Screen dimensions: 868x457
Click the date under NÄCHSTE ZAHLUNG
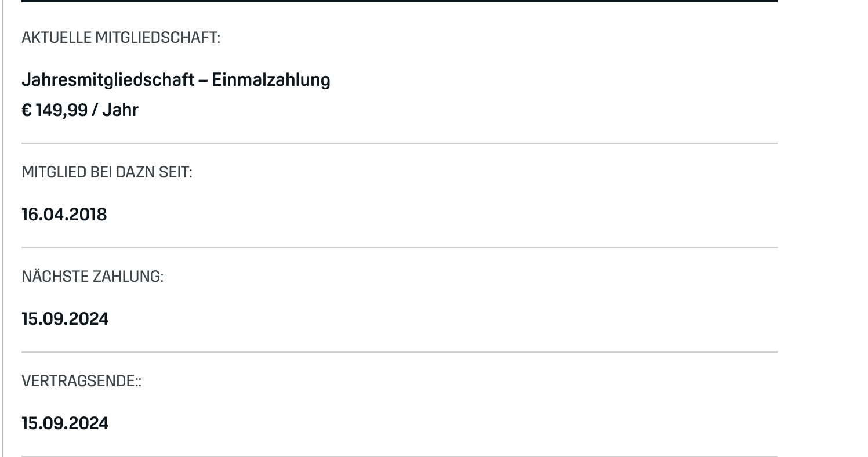pos(65,319)
